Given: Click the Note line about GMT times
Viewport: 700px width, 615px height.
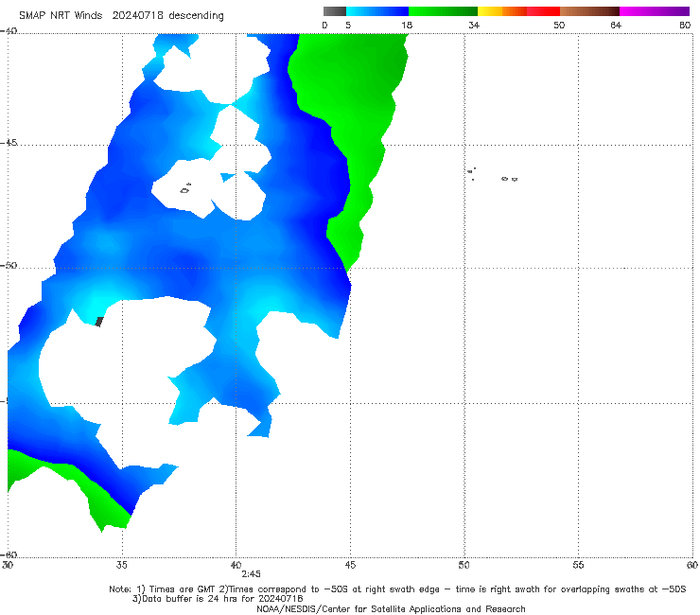Looking at the screenshot, I should (397, 589).
